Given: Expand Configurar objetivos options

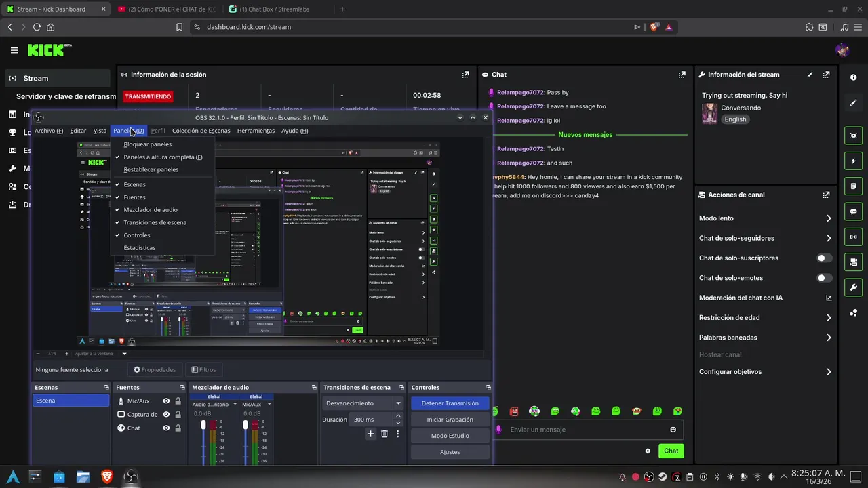Looking at the screenshot, I should coord(829,372).
